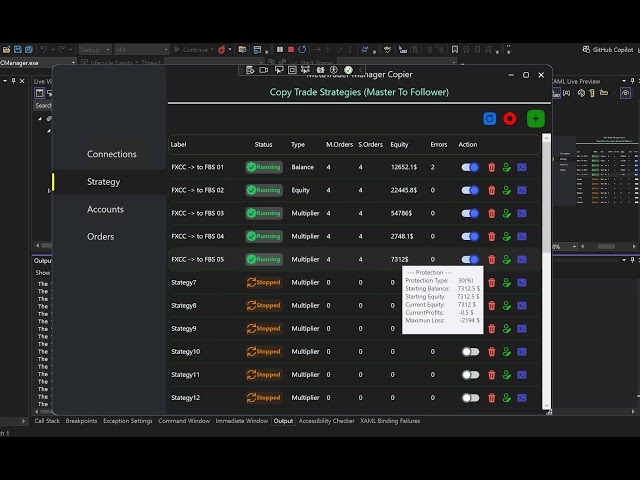
Task: Click Visual Studio Break All pause icon
Action: (x=280, y=49)
